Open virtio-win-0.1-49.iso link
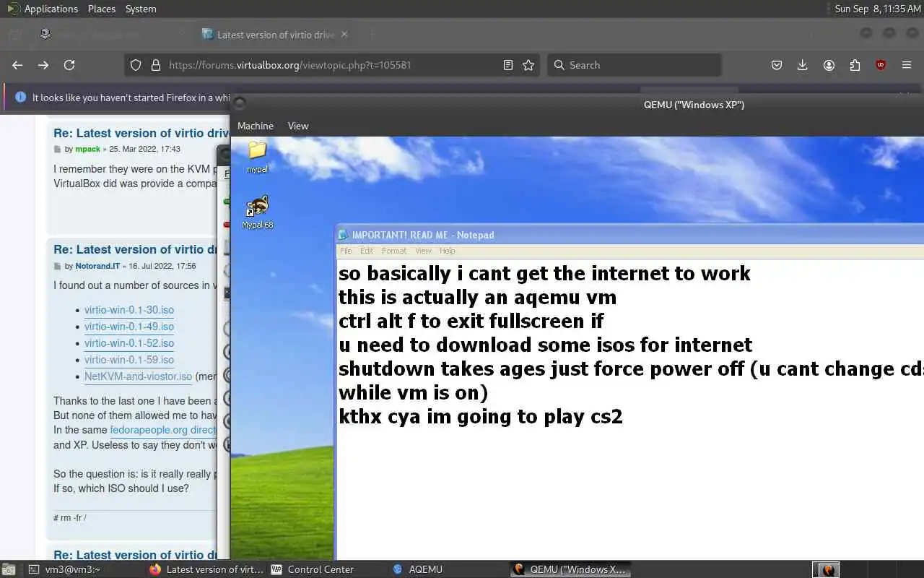924x578 pixels. 129,327
